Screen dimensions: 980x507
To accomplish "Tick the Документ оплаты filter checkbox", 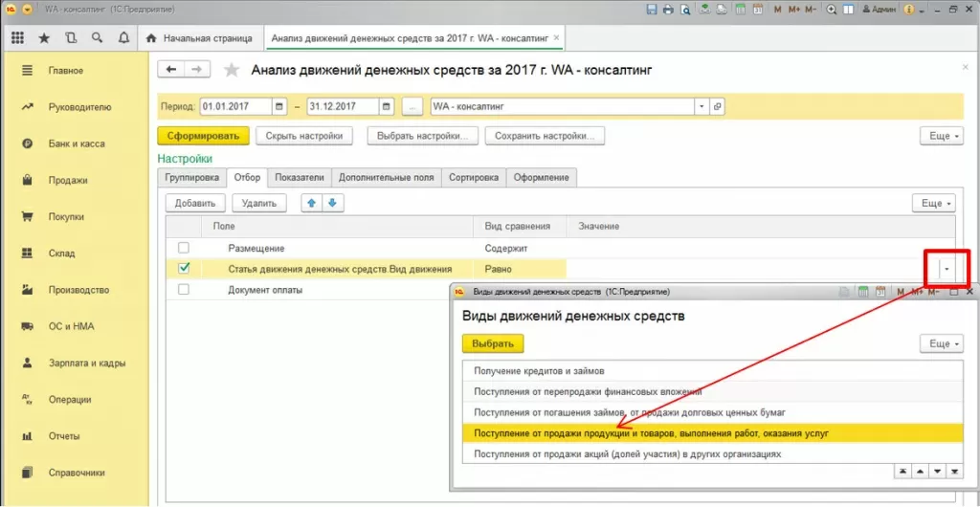I will tap(184, 289).
